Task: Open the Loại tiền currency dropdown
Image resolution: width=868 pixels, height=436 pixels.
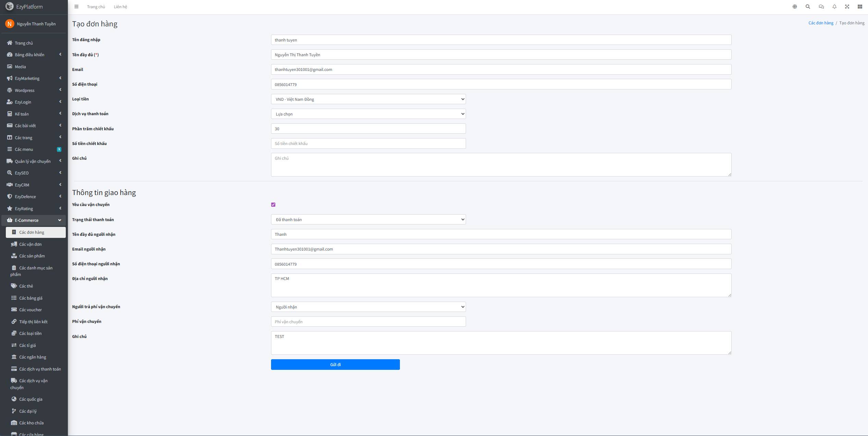Action: point(368,99)
